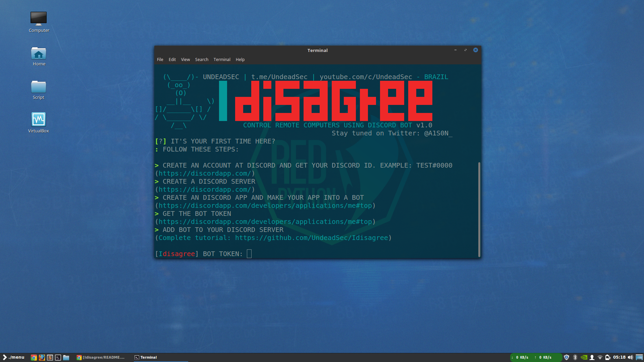Click the BRAZIL text in the banner

click(x=436, y=77)
